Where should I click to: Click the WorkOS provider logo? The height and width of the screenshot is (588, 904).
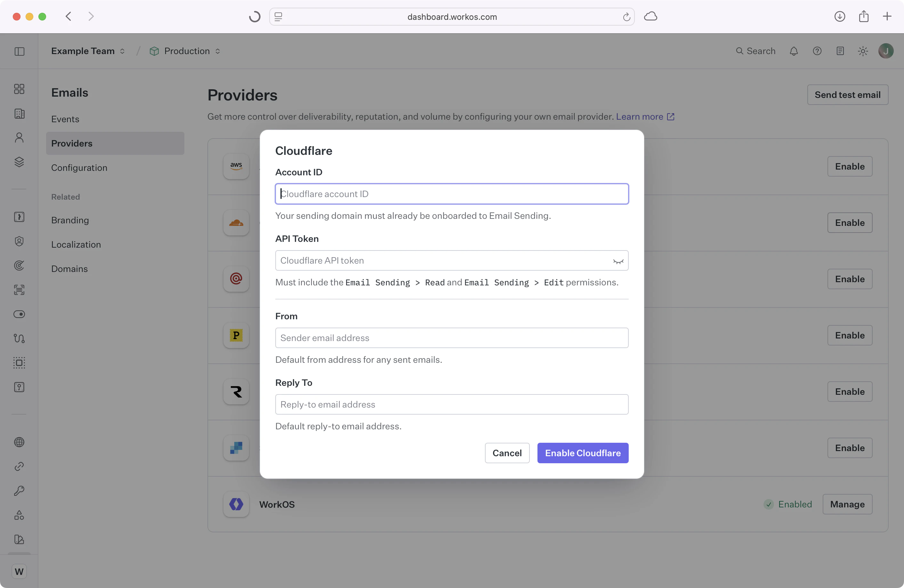tap(236, 504)
